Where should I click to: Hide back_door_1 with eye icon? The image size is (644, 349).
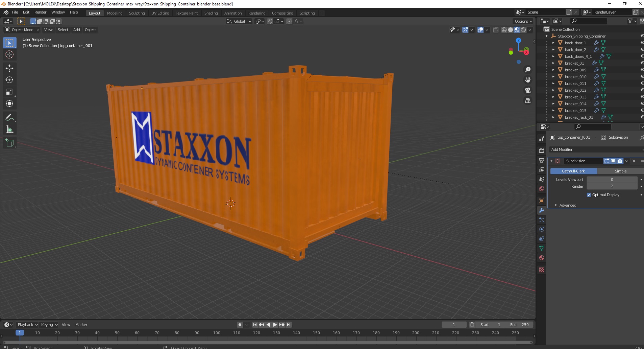[642, 43]
